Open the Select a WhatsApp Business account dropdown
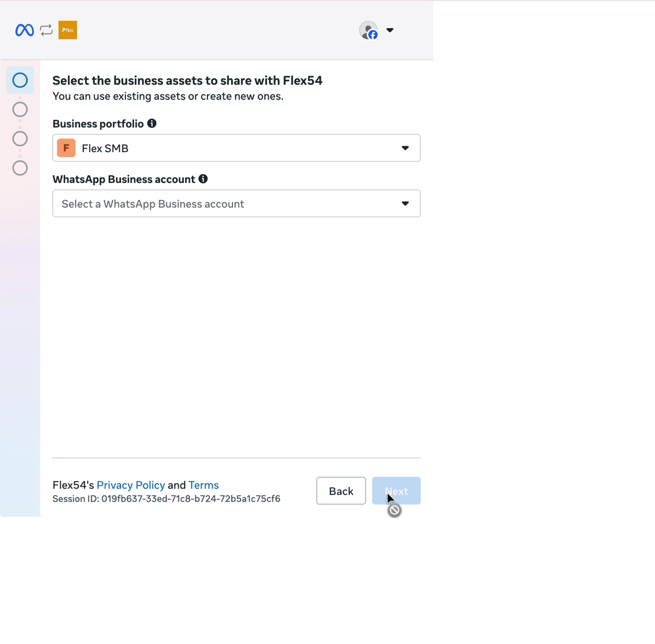 [x=236, y=204]
